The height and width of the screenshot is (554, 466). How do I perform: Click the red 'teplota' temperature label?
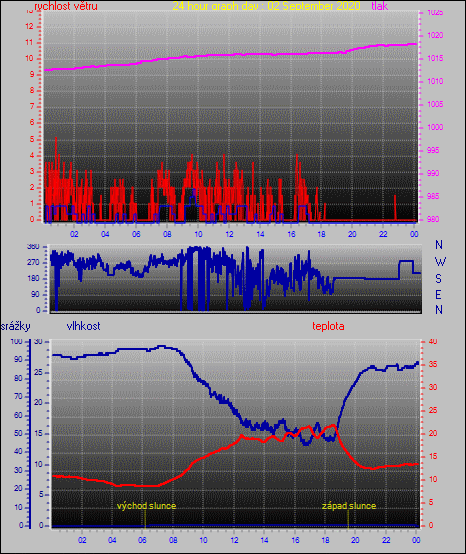coord(328,326)
